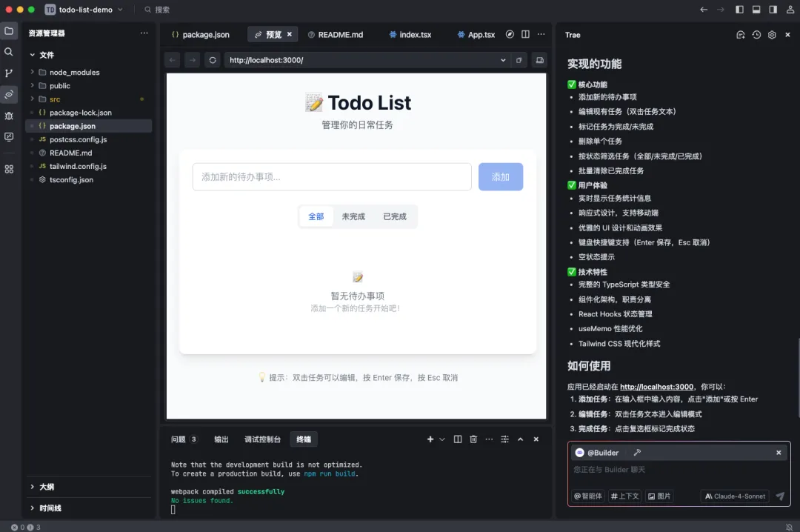Click the Trae chat panel scrollbar
This screenshot has height=532, width=800.
[799, 378]
